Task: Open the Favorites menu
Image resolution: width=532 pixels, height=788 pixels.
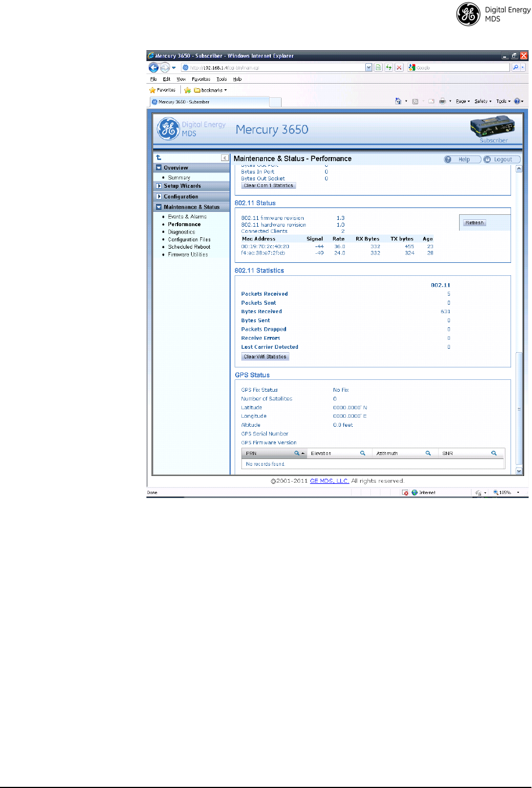Action: coord(201,79)
